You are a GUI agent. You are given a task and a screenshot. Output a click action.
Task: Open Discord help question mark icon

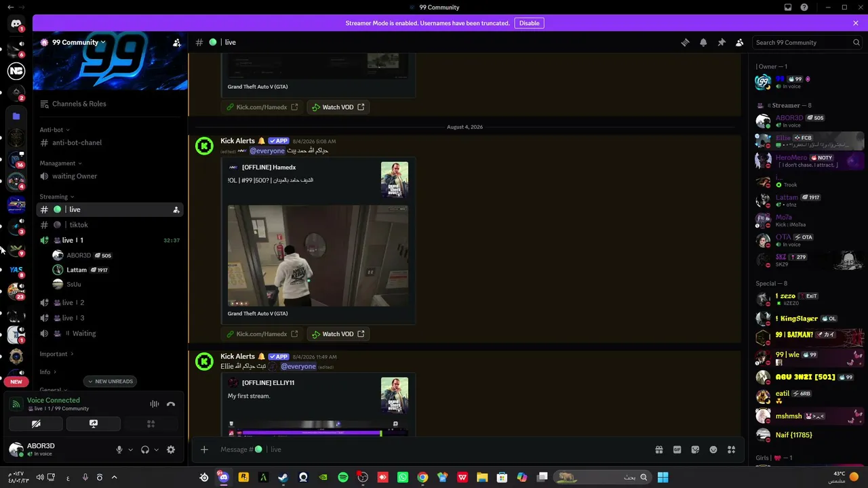[x=804, y=7]
